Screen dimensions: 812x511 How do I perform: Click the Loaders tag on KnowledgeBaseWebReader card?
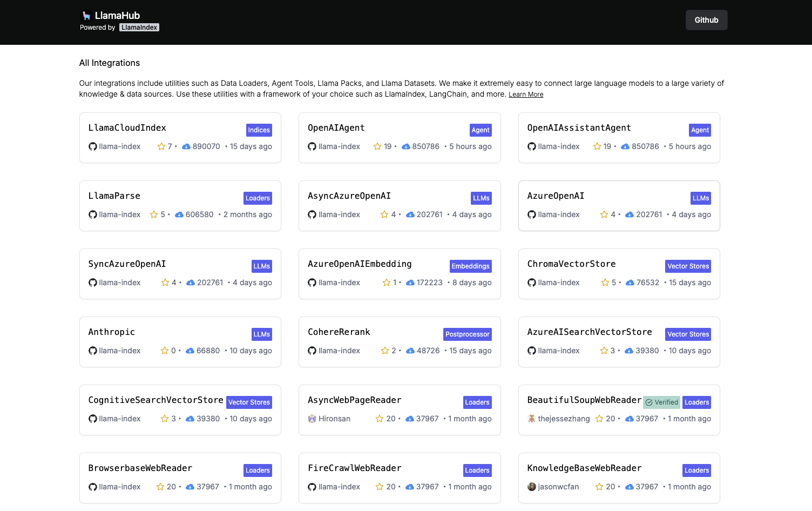point(696,470)
